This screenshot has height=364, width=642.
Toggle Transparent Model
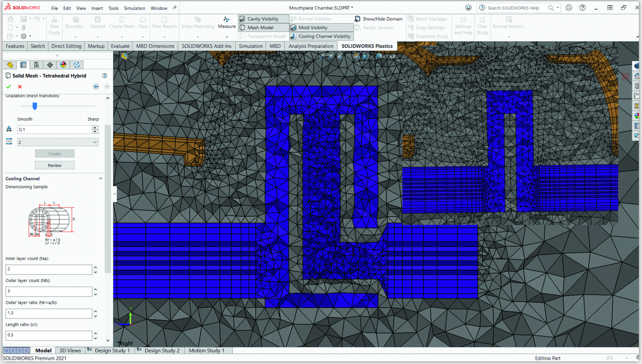click(x=263, y=36)
